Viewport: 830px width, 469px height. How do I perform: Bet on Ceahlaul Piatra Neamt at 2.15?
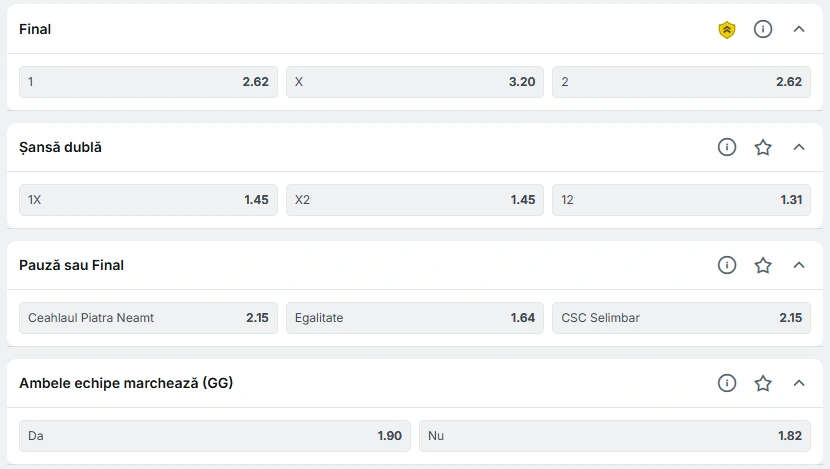[148, 318]
